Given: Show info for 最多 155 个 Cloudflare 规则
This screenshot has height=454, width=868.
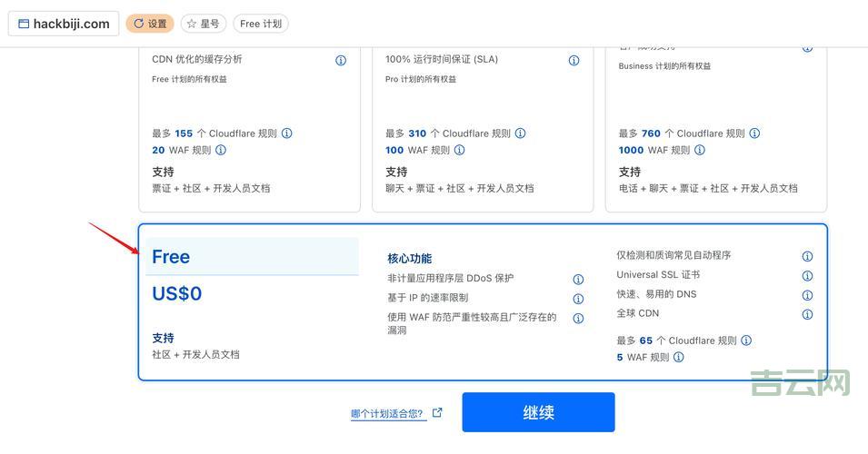Looking at the screenshot, I should click(x=286, y=133).
